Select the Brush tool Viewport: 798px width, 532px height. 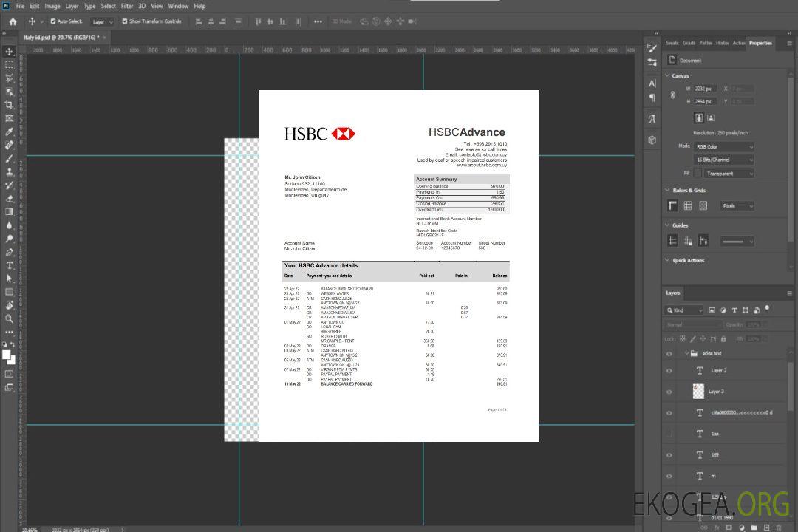click(x=9, y=158)
